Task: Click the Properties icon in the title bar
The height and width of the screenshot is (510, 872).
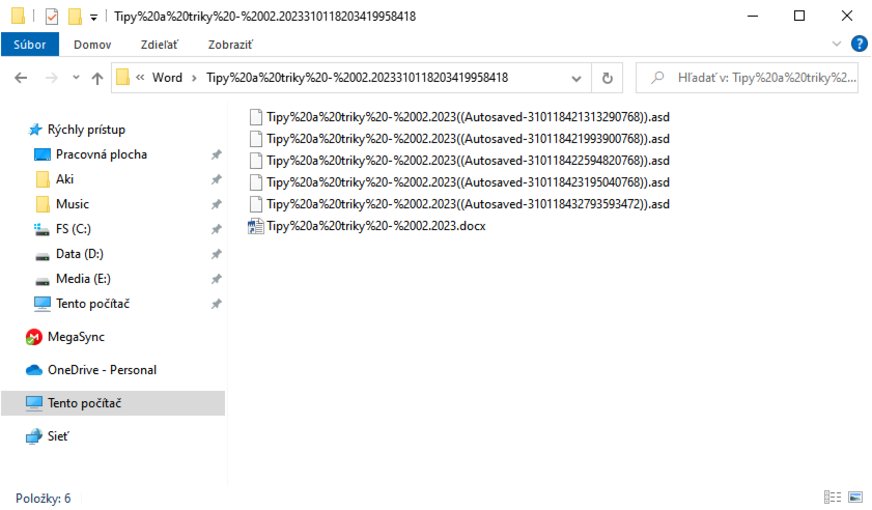Action: pos(52,16)
